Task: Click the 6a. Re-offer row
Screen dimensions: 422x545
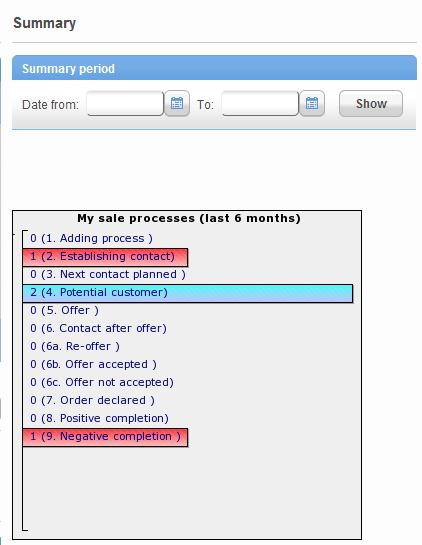Action: 75,347
